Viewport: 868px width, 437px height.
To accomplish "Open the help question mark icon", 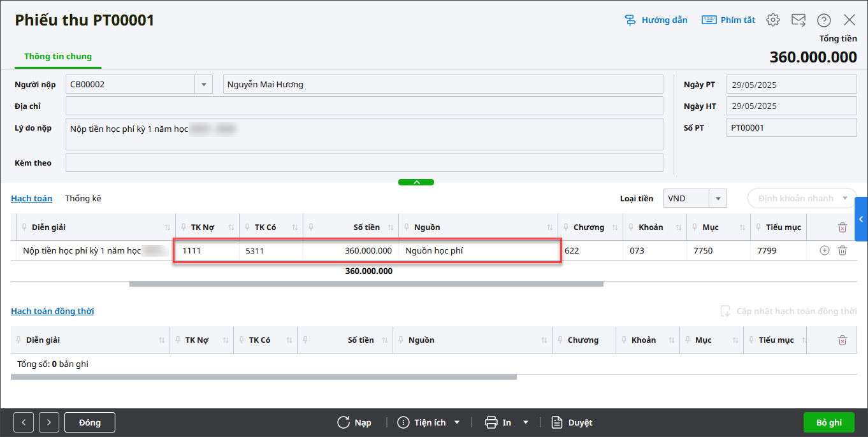I will click(x=824, y=20).
